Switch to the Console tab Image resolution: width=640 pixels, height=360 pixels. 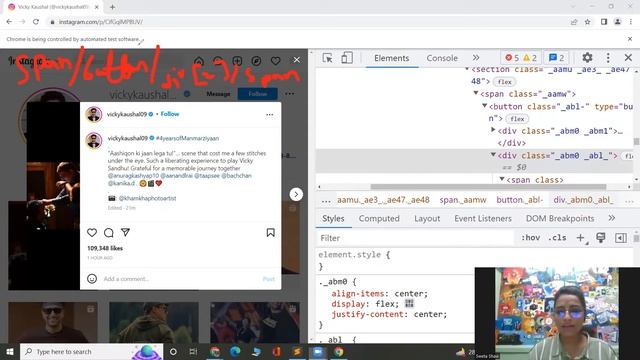(x=442, y=58)
